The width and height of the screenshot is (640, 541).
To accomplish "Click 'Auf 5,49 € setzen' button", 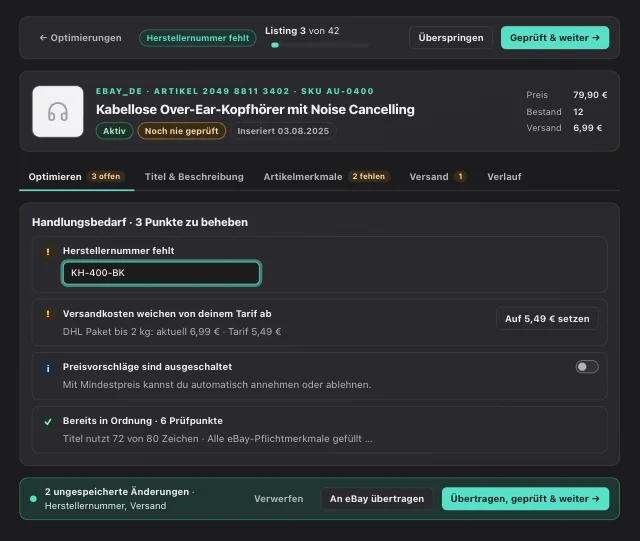I will (547, 318).
